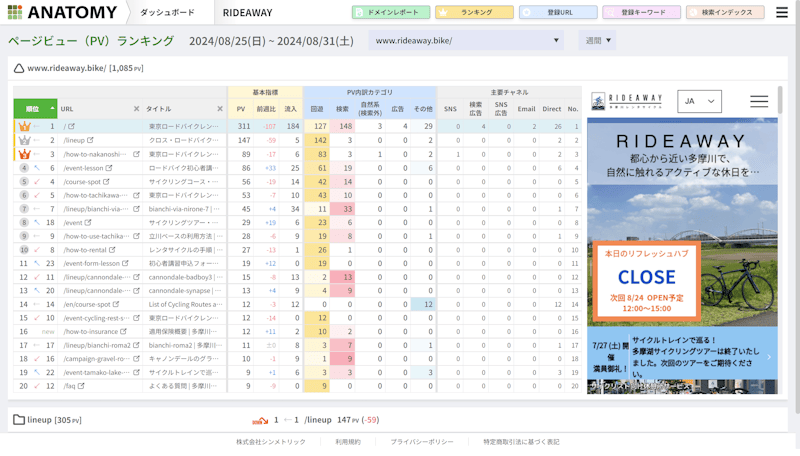Click the RIDEAWAY logo in preview pane

pyautogui.click(x=627, y=101)
